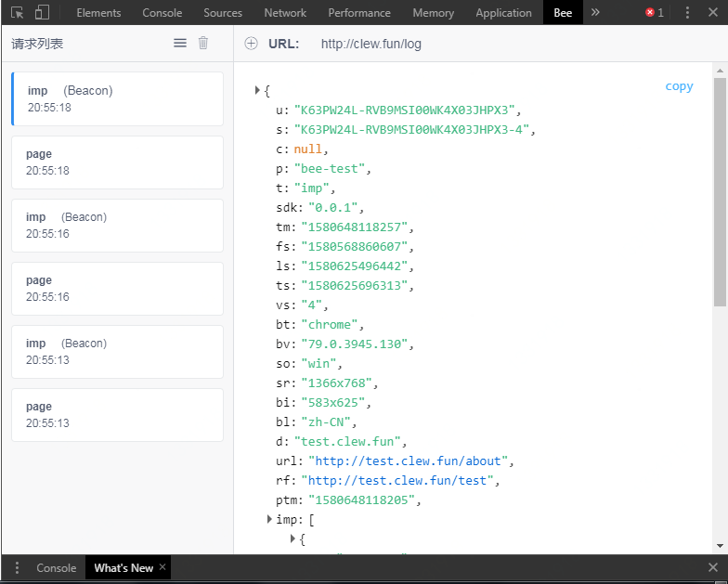Close the bottom drawer
The image size is (728, 584).
713,567
